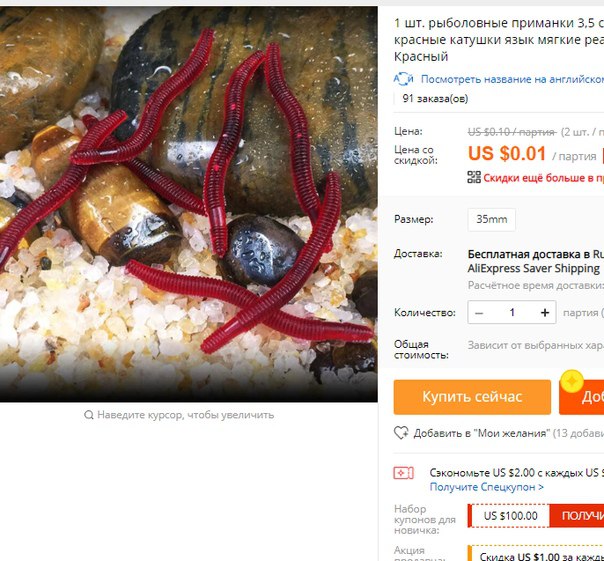Click the "Добавить в Мои желания" text
Image resolution: width=604 pixels, height=561 pixels.
click(x=482, y=433)
